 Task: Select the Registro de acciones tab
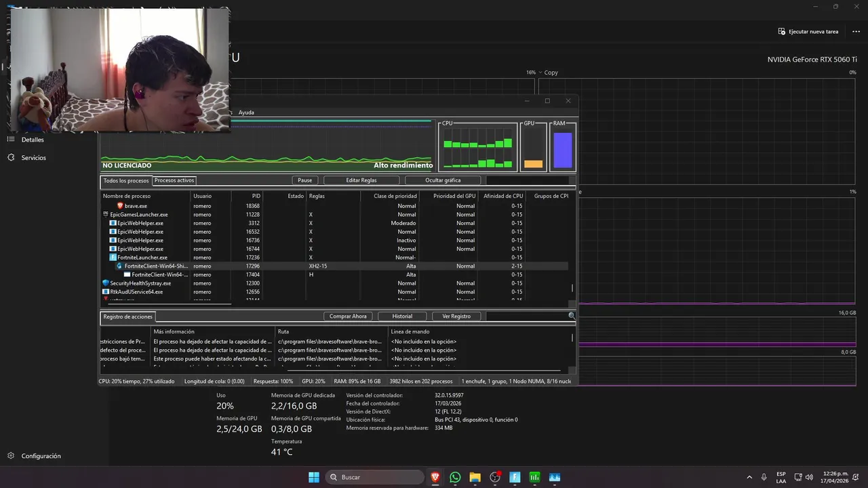128,317
